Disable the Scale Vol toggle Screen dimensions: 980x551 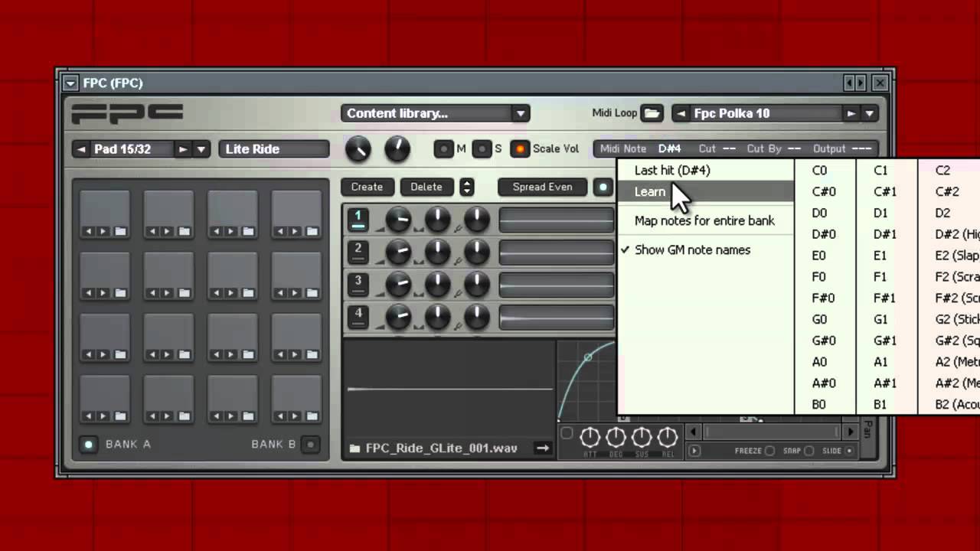click(x=520, y=149)
